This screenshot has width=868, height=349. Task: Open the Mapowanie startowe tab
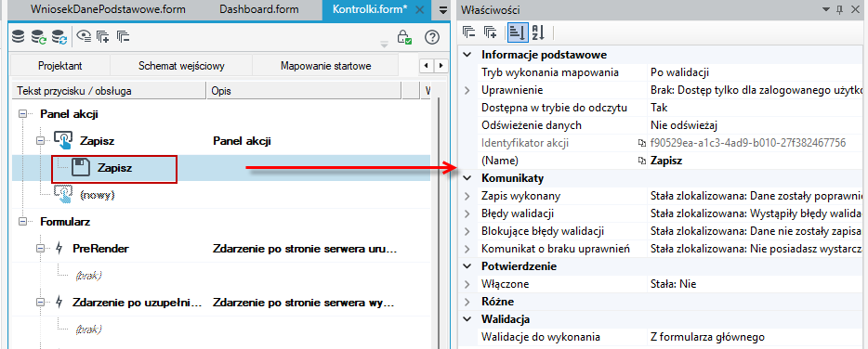[x=325, y=66]
